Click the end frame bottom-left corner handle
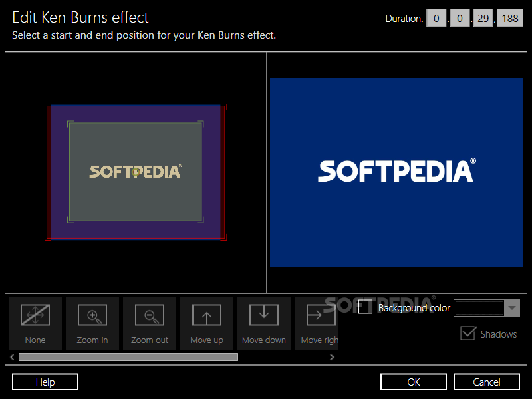Screen dimensions: 532x399 coord(70,220)
